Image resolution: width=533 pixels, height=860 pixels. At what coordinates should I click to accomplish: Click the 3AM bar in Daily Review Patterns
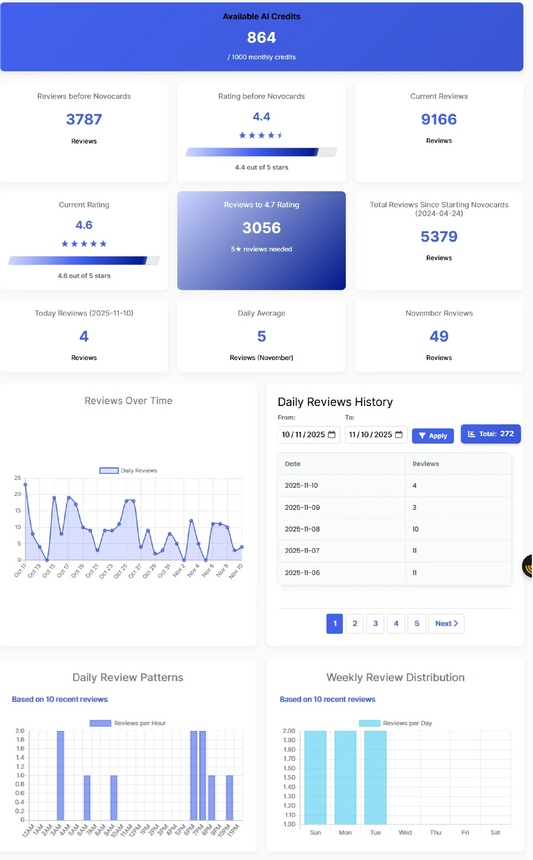60,776
